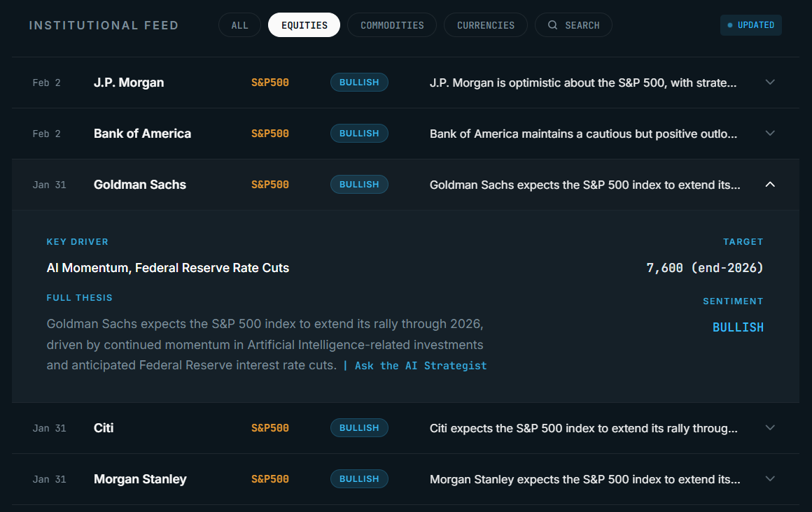Select the ALL filter tab
This screenshot has height=512, width=812.
coord(239,25)
